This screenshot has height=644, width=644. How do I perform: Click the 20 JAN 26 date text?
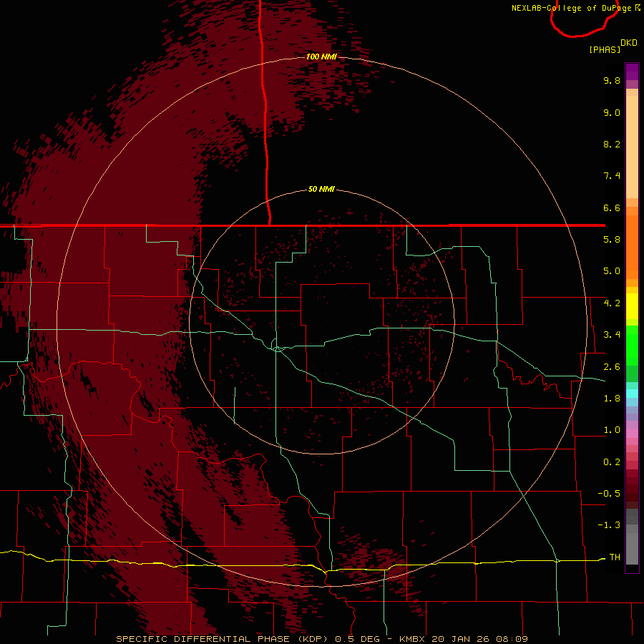pyautogui.click(x=461, y=639)
